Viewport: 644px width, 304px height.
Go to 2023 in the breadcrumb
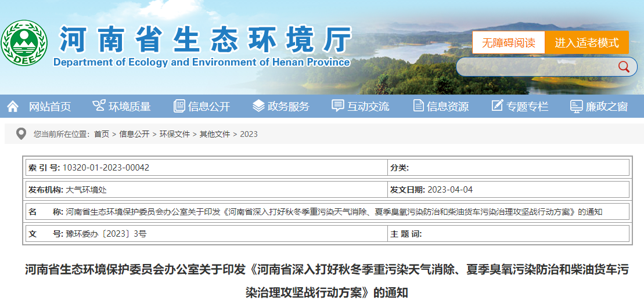click(249, 134)
